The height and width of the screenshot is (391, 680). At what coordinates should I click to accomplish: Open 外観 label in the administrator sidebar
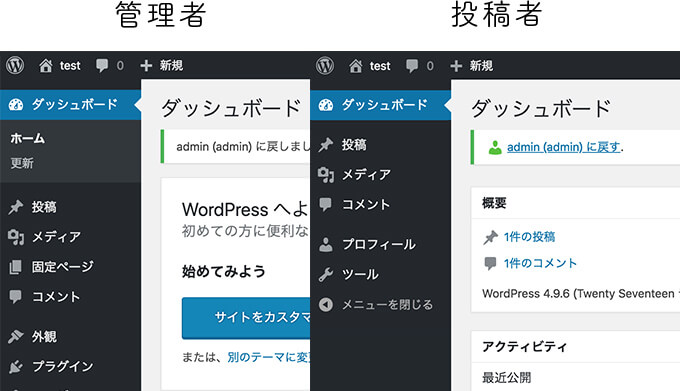[x=44, y=336]
